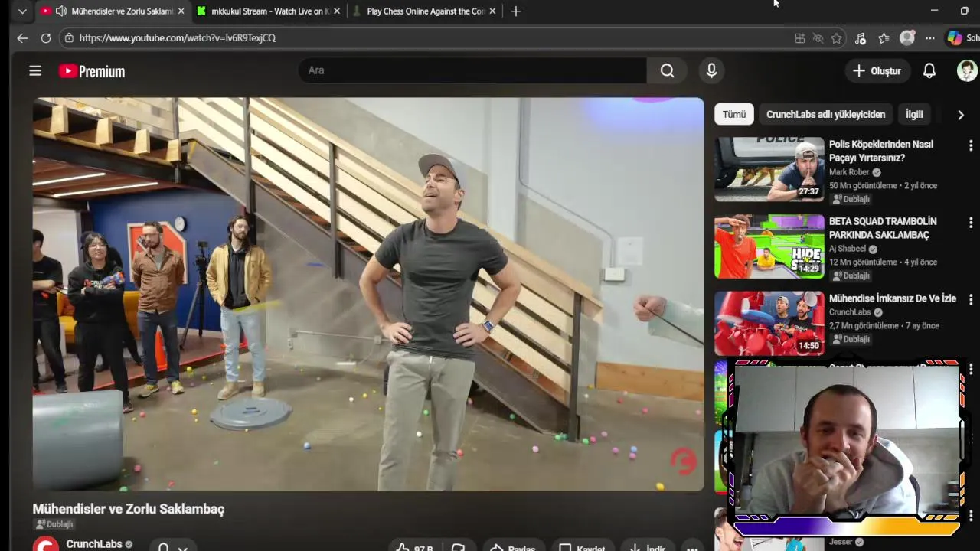Expand the tab search dropdown arrow
The height and width of the screenshot is (551, 980).
pyautogui.click(x=22, y=11)
